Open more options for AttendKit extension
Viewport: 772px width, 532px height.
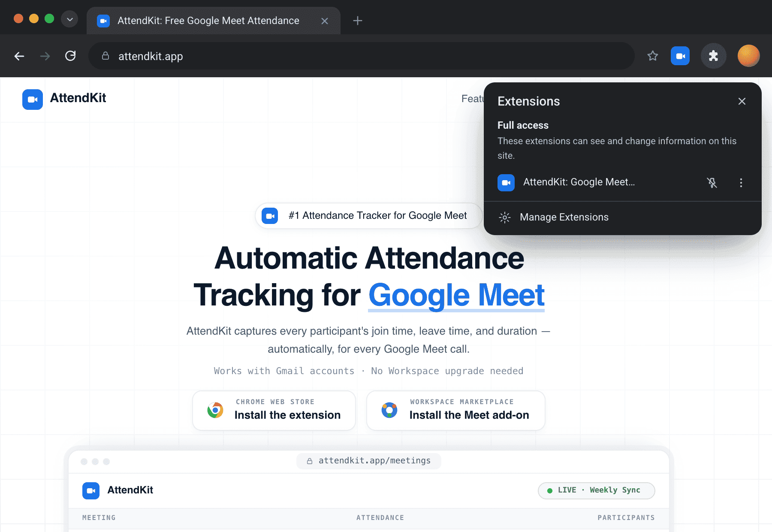tap(741, 183)
